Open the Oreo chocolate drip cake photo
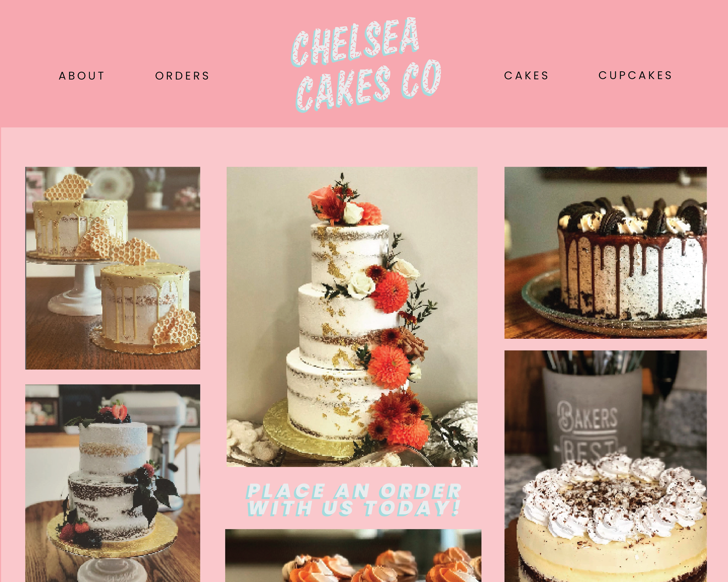The height and width of the screenshot is (582, 728). pos(605,253)
